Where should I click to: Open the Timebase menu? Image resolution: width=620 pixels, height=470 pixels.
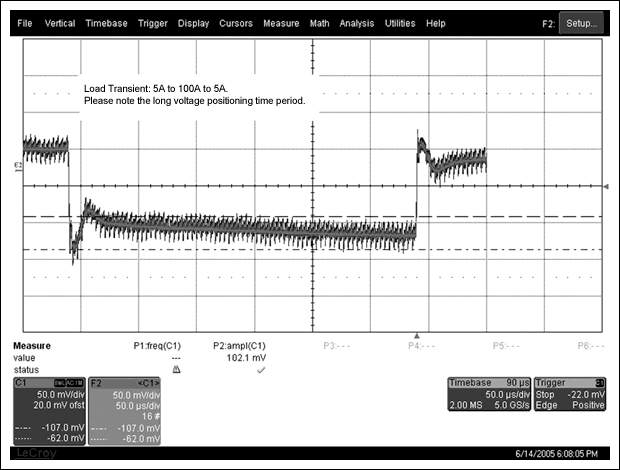106,23
